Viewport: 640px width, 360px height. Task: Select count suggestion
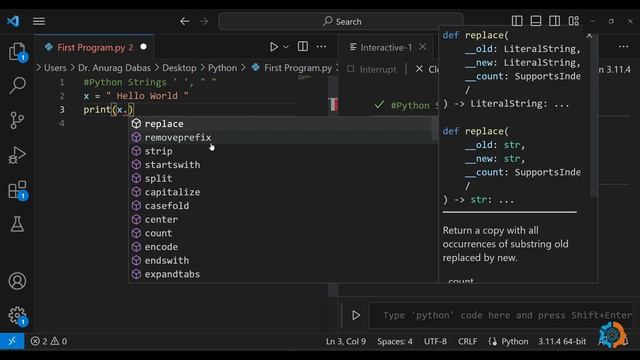point(282,233)
